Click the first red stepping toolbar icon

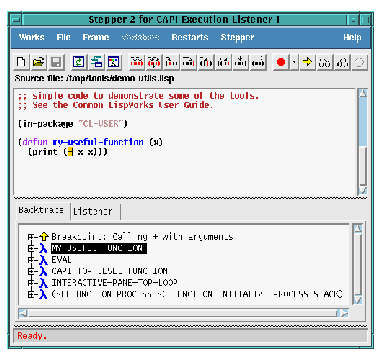[137, 62]
